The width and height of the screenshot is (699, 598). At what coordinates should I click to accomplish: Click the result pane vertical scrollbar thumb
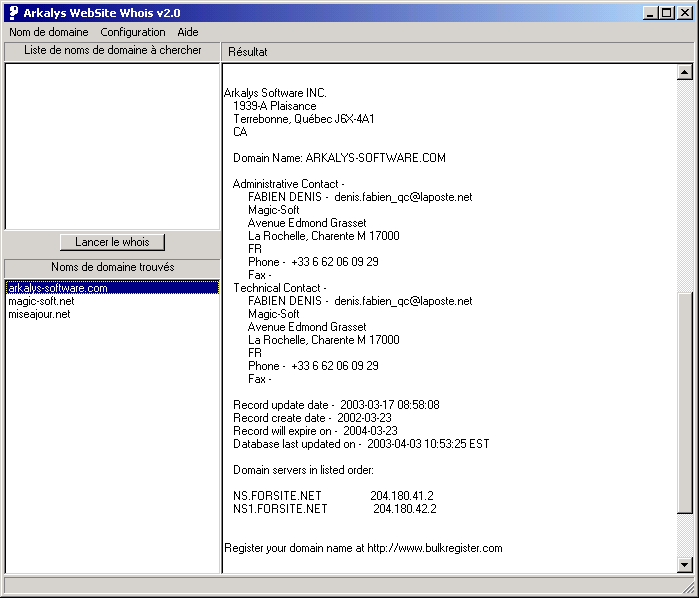(x=684, y=403)
